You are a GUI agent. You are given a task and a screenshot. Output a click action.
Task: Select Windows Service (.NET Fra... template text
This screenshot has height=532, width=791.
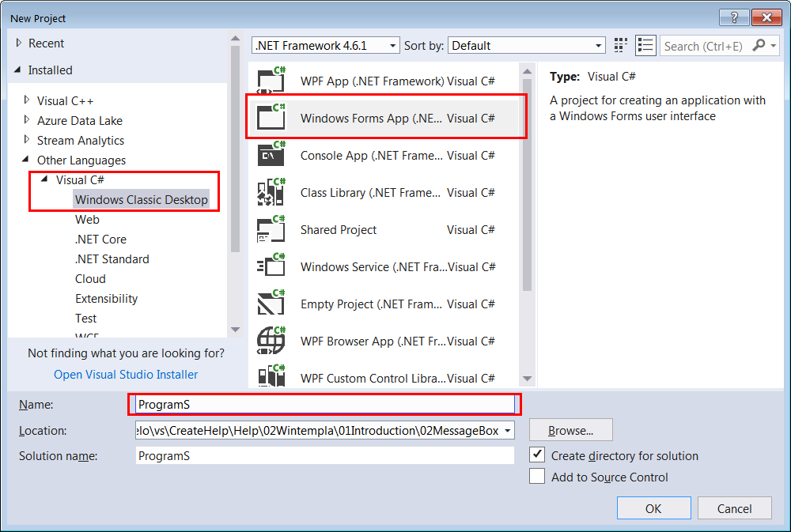374,266
